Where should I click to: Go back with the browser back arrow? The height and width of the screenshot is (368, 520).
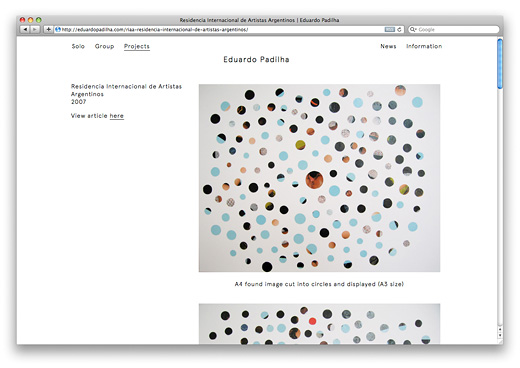25,29
